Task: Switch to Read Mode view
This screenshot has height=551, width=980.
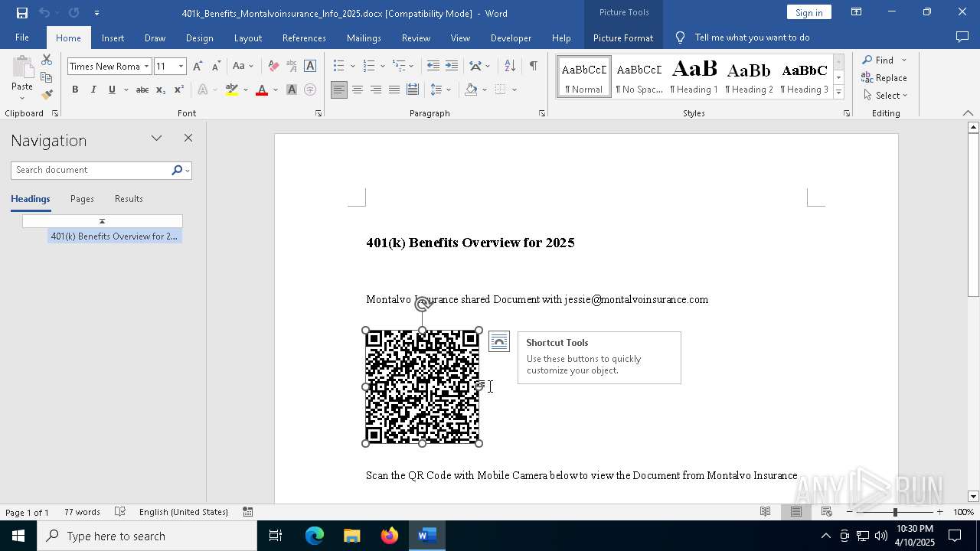Action: (765, 512)
